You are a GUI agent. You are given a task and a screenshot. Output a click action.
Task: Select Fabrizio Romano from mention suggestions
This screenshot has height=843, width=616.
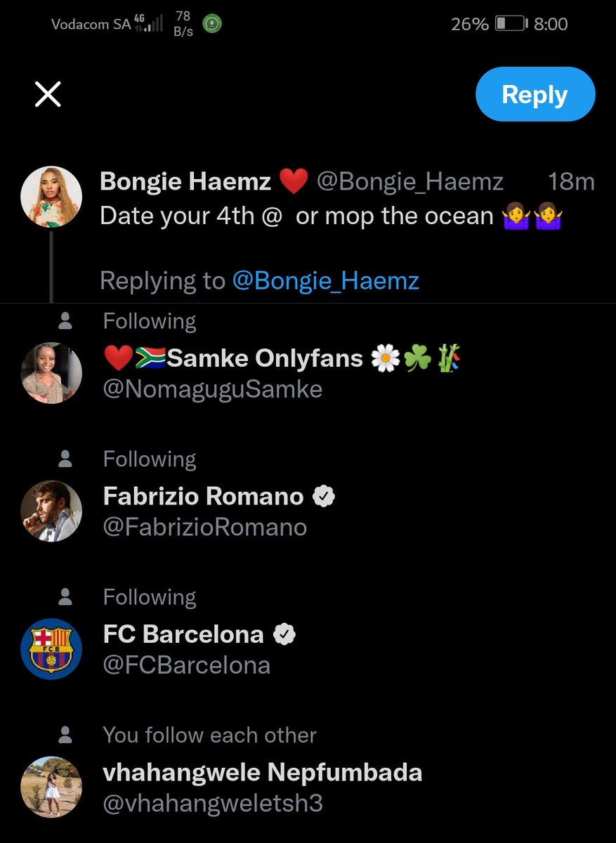308,511
